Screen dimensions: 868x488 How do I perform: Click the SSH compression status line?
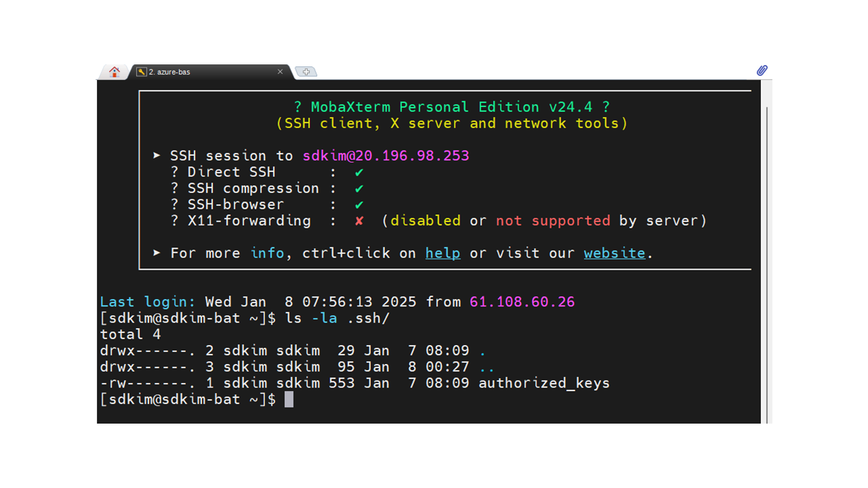[x=267, y=188]
